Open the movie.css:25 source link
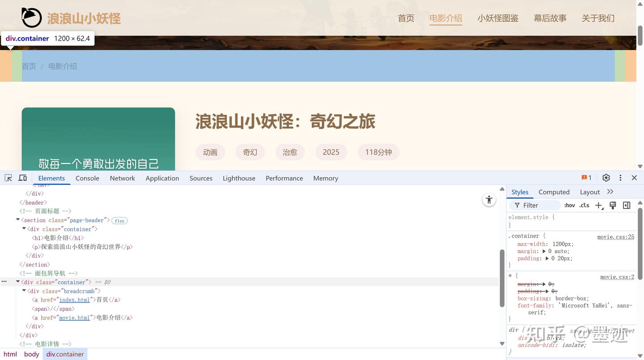The width and height of the screenshot is (644, 360). point(616,237)
